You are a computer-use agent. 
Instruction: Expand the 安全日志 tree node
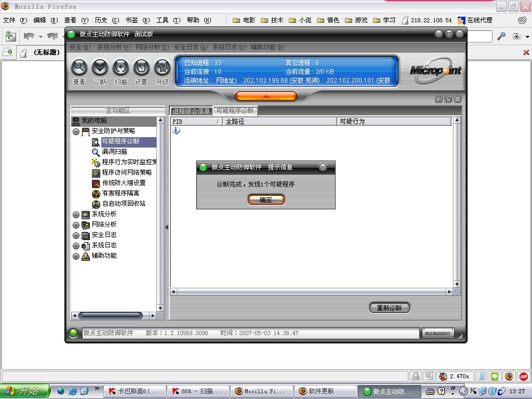coord(76,235)
